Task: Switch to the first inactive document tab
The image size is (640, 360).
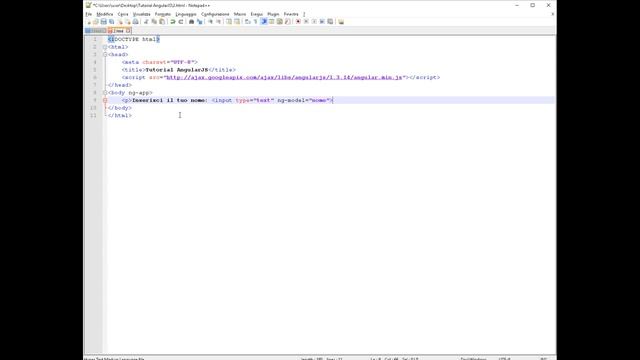Action: [96, 31]
